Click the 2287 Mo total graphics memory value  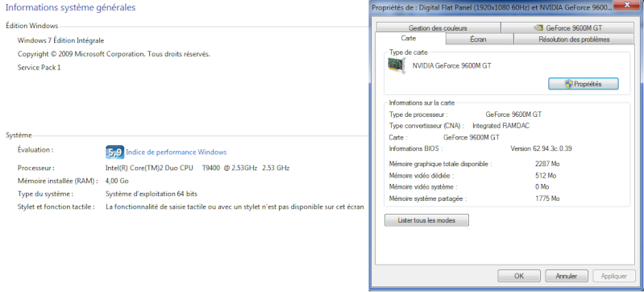pos(547,164)
